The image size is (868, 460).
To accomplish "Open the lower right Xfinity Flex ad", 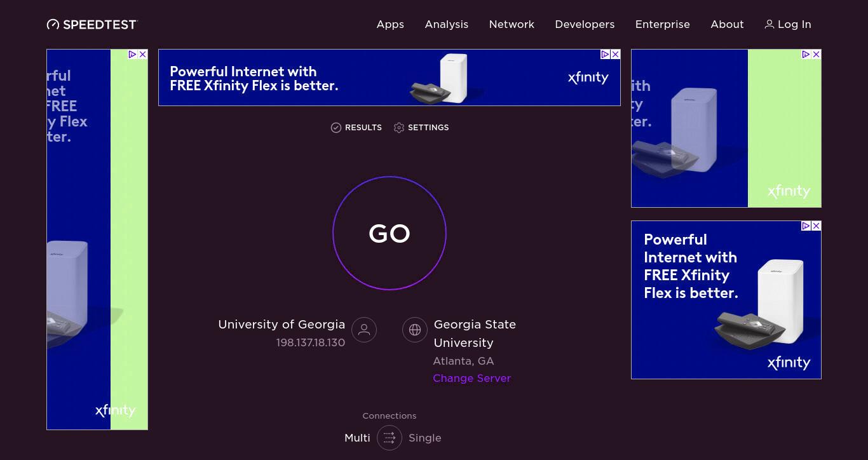I will click(x=726, y=300).
